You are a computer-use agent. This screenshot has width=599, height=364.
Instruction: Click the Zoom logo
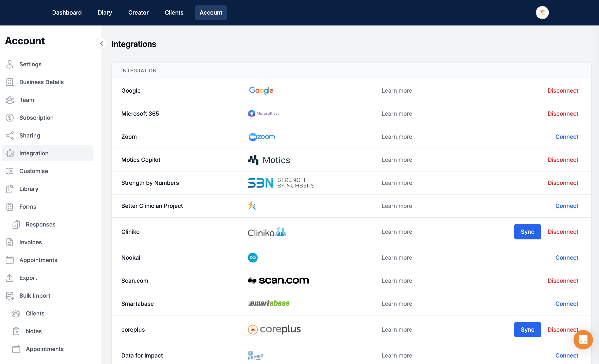(261, 137)
